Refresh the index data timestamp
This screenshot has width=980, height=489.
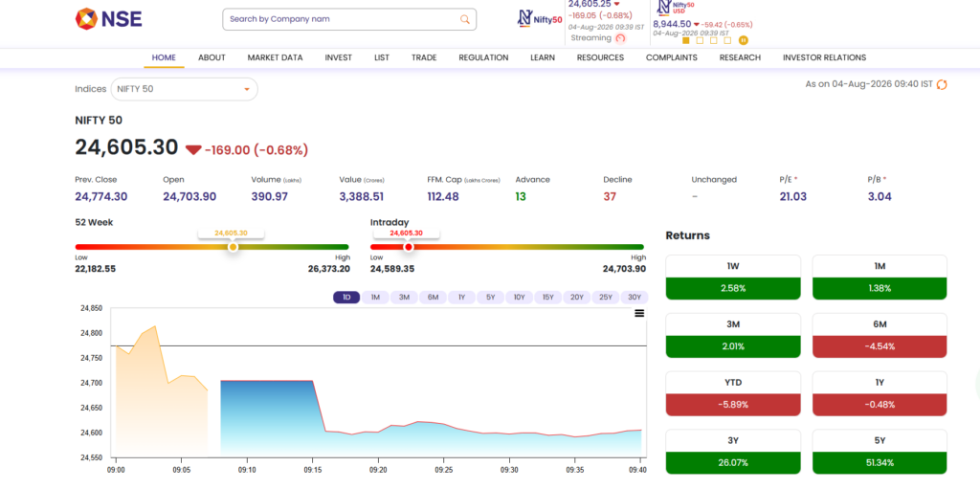coord(942,84)
